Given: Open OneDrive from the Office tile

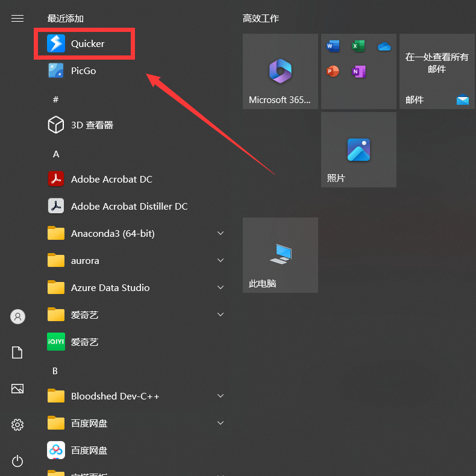Looking at the screenshot, I should [x=384, y=46].
